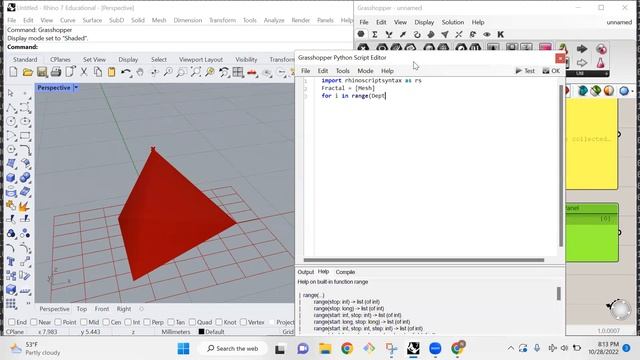Image resolution: width=640 pixels, height=360 pixels.
Task: Switch to the Output tab in script editor
Action: point(305,272)
